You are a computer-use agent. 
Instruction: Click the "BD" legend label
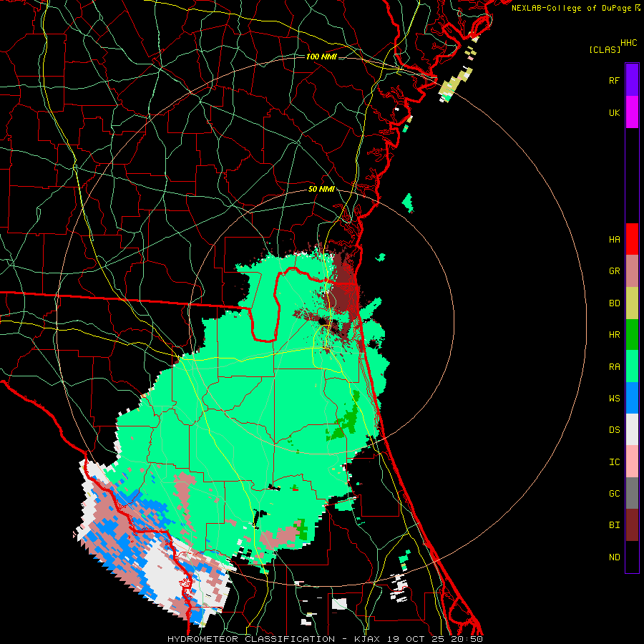(614, 303)
